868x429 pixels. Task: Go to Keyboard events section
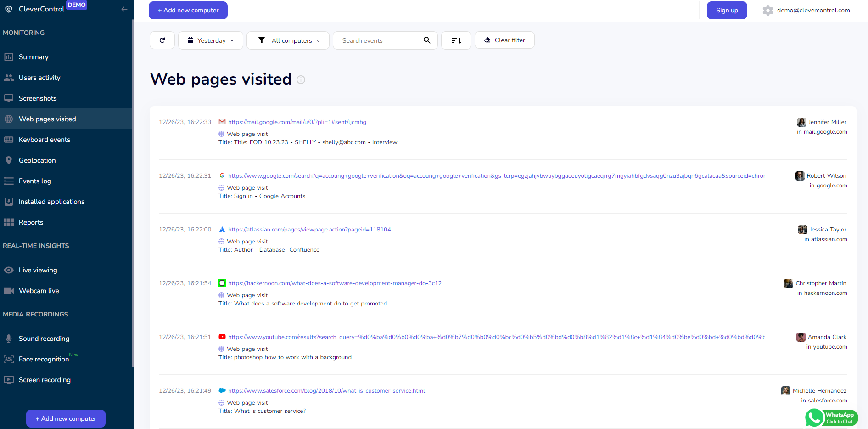[44, 140]
